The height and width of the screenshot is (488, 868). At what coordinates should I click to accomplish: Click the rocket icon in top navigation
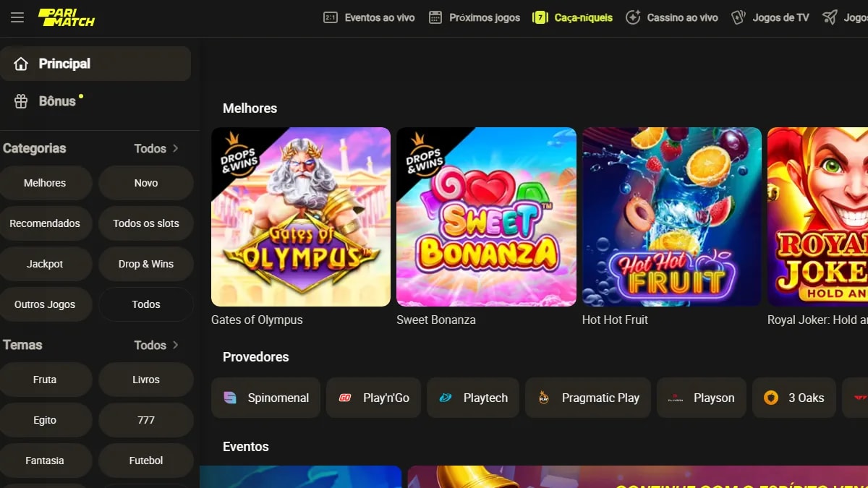pos(830,17)
